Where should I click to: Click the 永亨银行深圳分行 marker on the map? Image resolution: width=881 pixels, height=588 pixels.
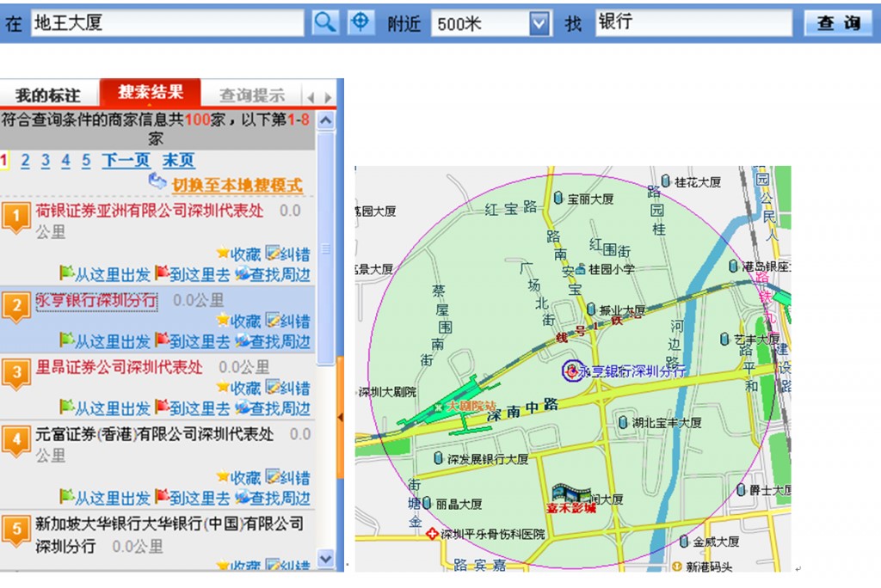(572, 371)
